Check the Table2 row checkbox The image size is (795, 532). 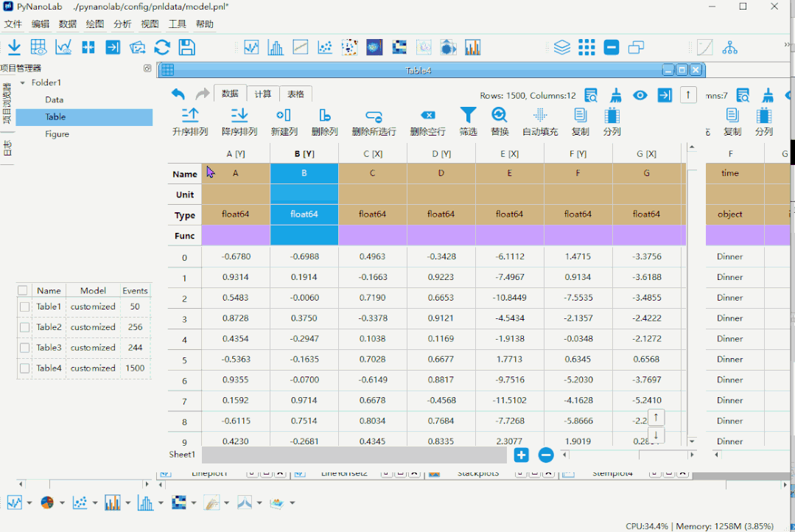[24, 327]
